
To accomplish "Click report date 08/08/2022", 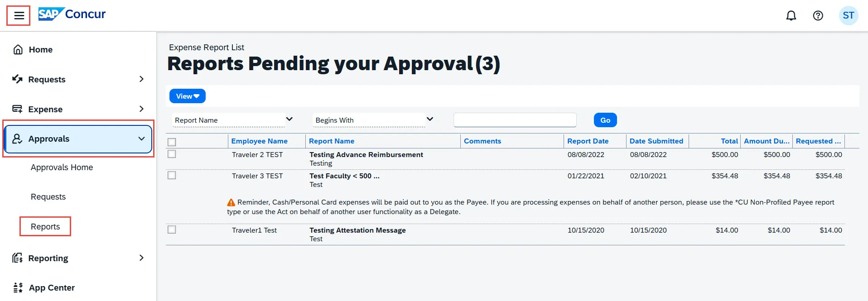I will tap(586, 155).
